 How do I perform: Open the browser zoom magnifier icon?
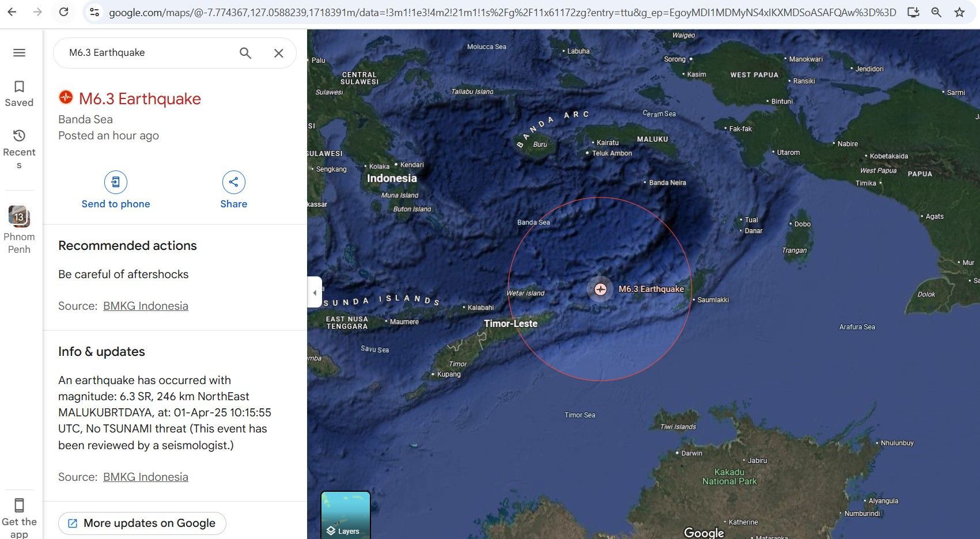coord(936,12)
